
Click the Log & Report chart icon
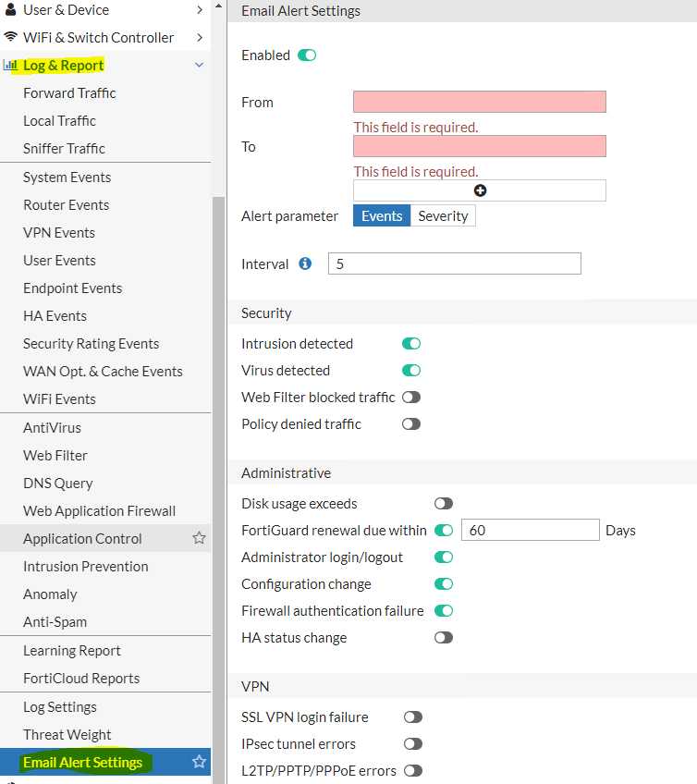pos(10,65)
